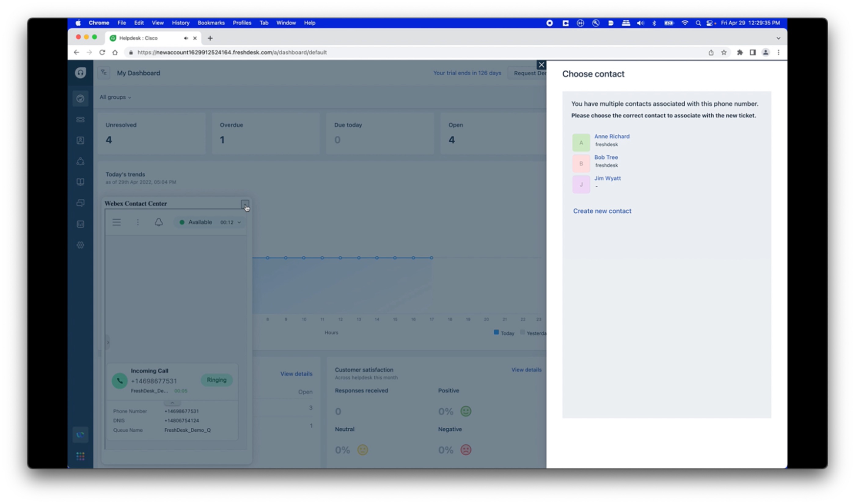854x504 pixels.
Task: Open the Chrome menu bar item
Action: click(x=99, y=23)
